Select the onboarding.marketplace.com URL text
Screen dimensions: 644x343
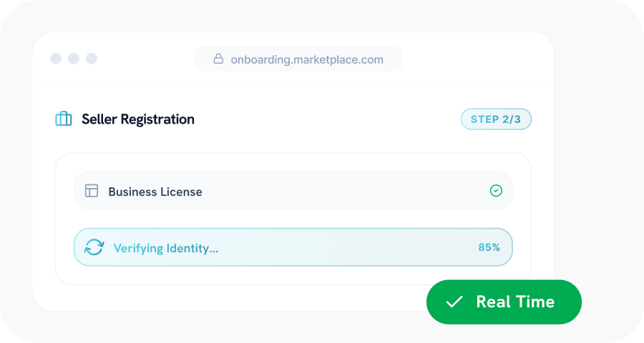point(307,59)
